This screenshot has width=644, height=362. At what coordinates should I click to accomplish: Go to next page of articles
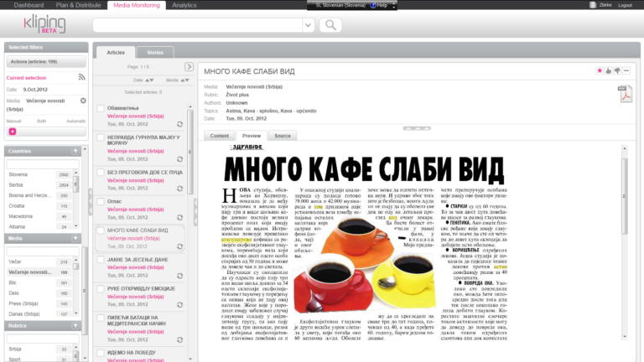point(189,66)
